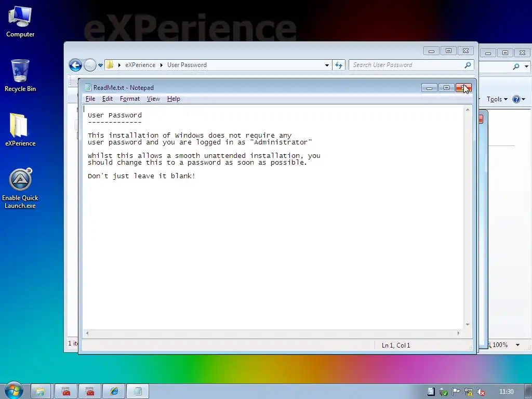Select the Recycle Bin desktop icon

click(20, 76)
